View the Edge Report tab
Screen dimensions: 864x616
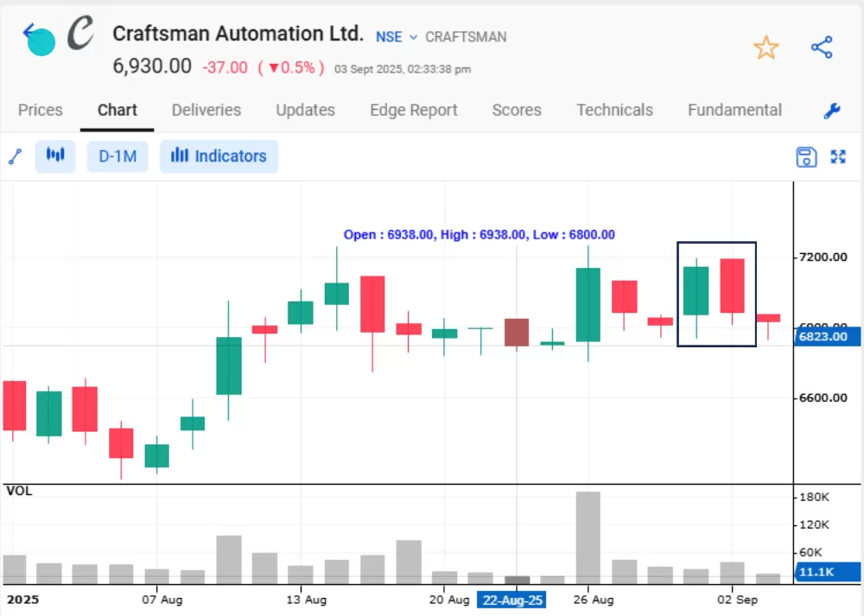413,111
